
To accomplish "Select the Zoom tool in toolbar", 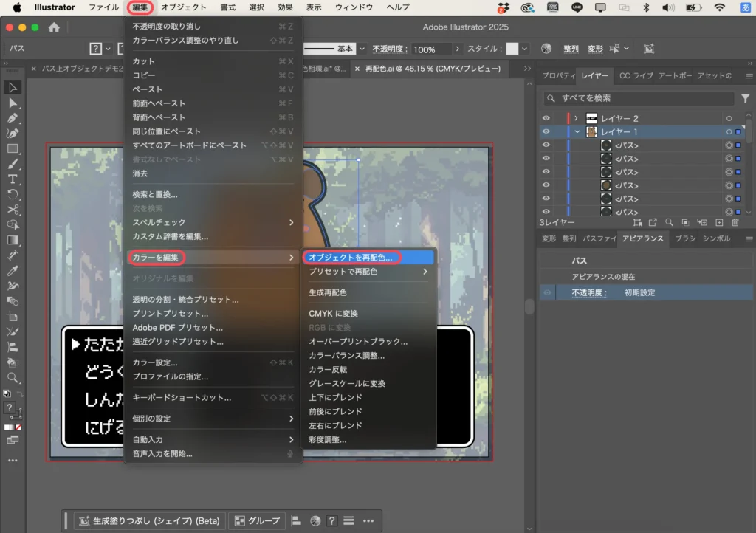I will click(x=13, y=377).
